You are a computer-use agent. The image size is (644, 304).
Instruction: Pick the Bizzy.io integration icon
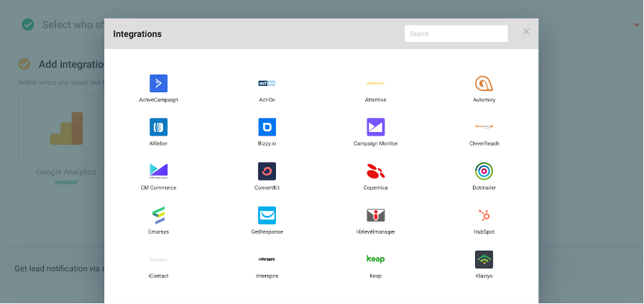(267, 127)
